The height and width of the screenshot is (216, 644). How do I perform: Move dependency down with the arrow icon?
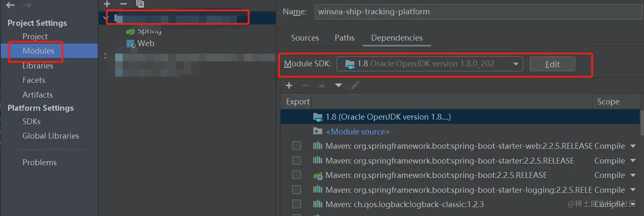[x=339, y=85]
